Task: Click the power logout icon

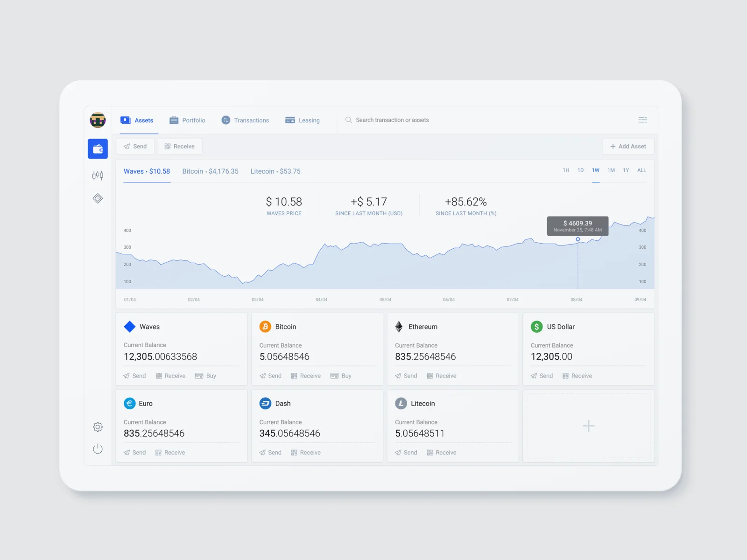Action: [98, 449]
